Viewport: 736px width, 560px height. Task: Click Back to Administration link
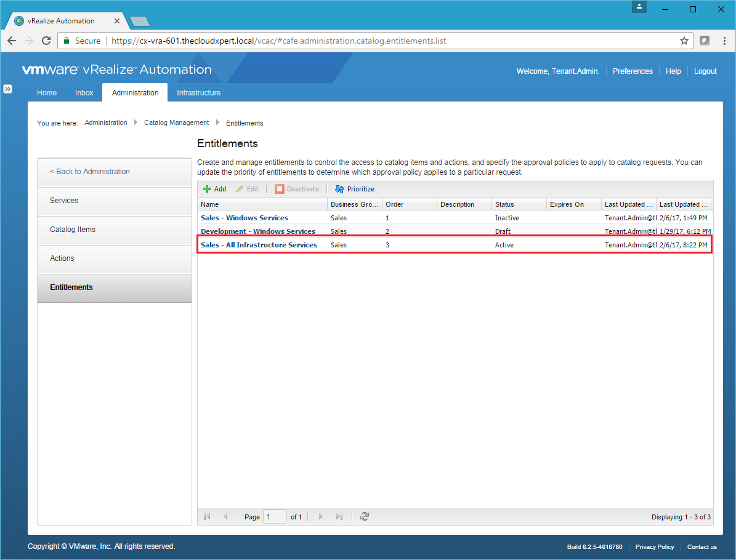90,172
